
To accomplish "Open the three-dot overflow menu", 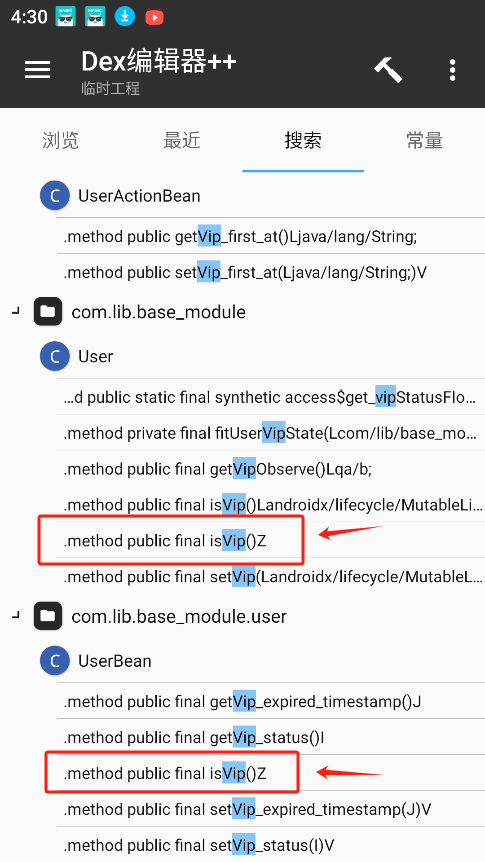I will [x=452, y=70].
